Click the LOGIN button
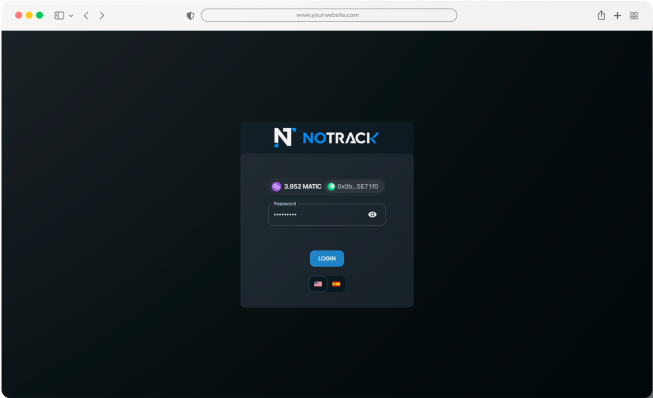This screenshot has width=653, height=398. pyautogui.click(x=326, y=259)
